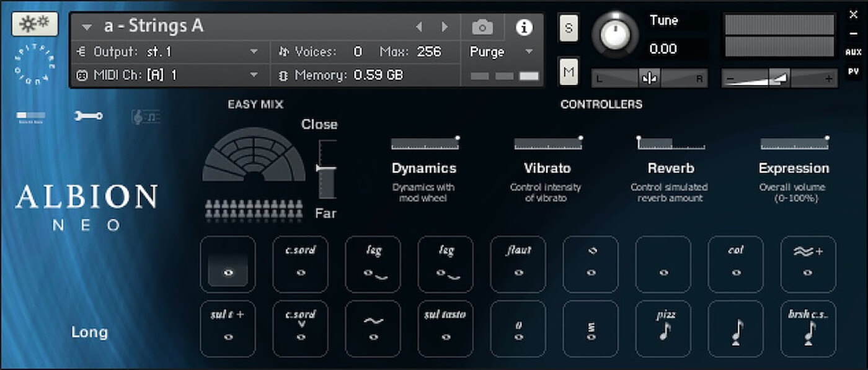Viewport: 868px width, 370px height.
Task: Open the Purge dropdown menu
Action: click(x=529, y=52)
